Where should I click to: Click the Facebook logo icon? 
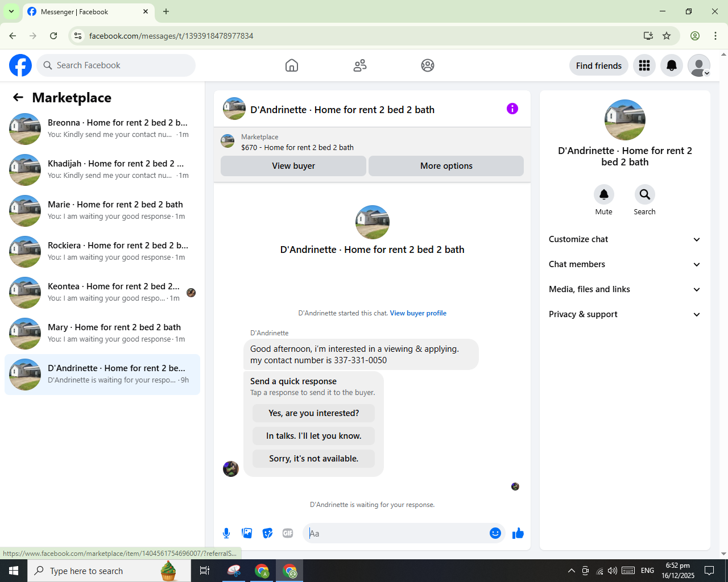pyautogui.click(x=20, y=65)
